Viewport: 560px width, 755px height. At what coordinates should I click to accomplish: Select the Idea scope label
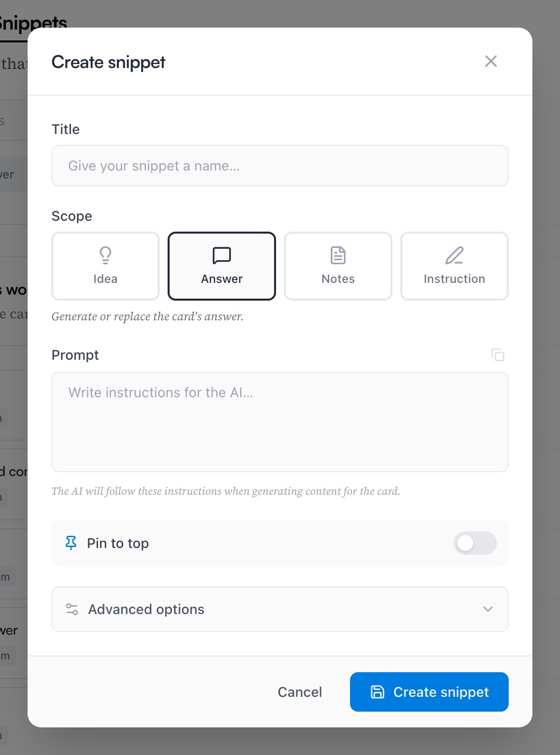click(x=105, y=279)
